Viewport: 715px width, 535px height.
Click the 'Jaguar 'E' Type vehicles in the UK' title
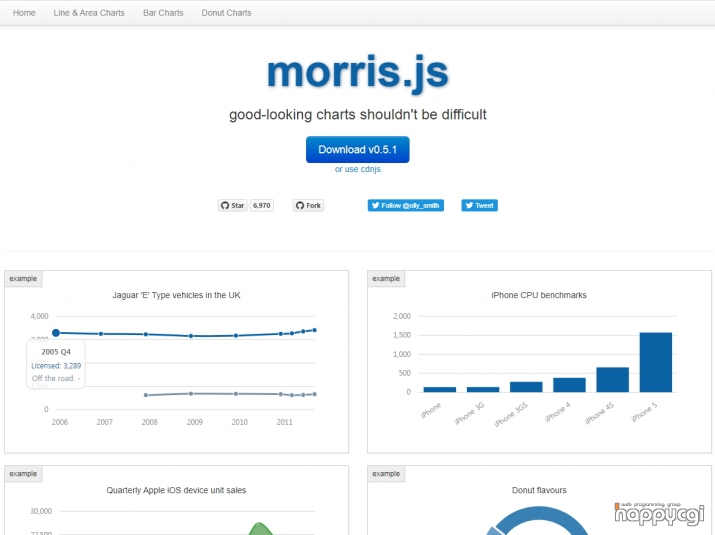point(176,295)
